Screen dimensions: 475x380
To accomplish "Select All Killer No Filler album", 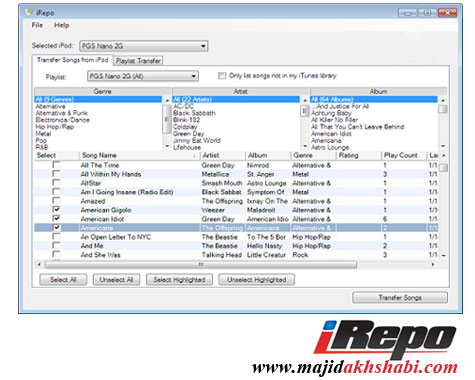I will 334,120.
